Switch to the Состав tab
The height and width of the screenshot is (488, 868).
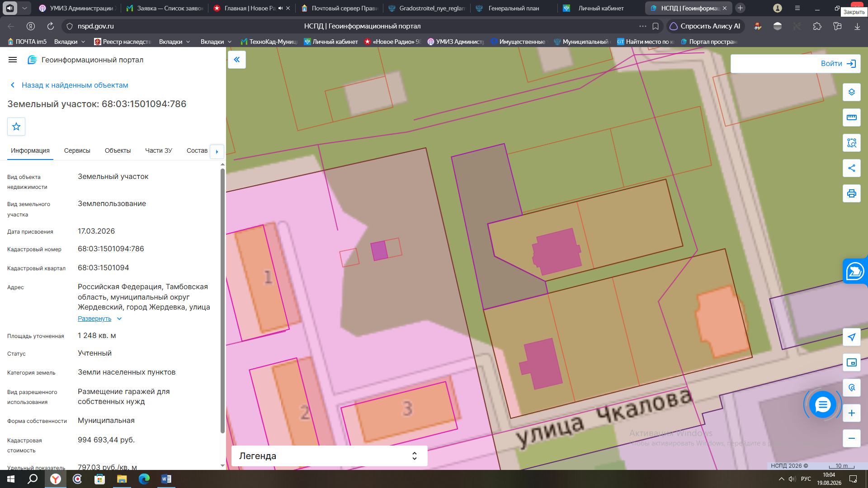point(197,150)
